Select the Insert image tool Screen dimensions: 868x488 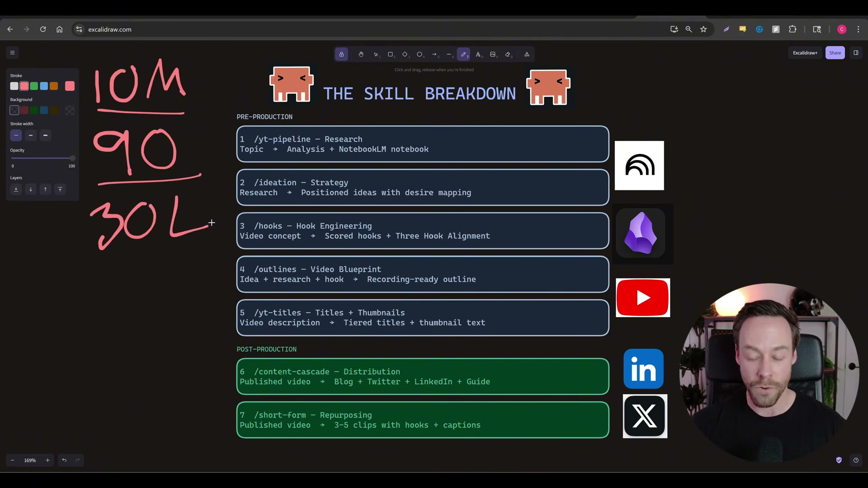click(493, 54)
